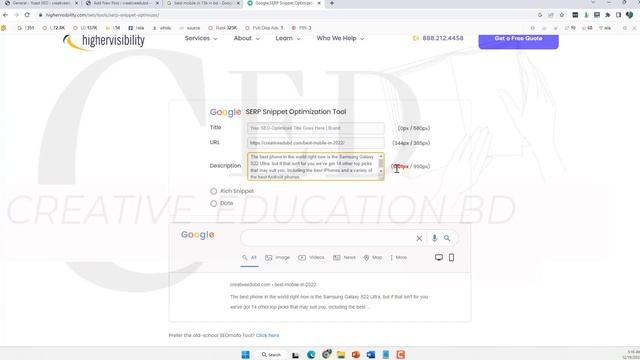Open PowerPoint from taskbar
The image size is (640, 360).
[x=356, y=354]
